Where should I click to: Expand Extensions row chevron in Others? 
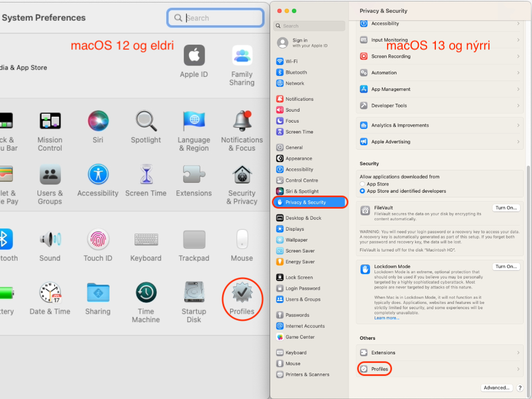click(x=518, y=353)
